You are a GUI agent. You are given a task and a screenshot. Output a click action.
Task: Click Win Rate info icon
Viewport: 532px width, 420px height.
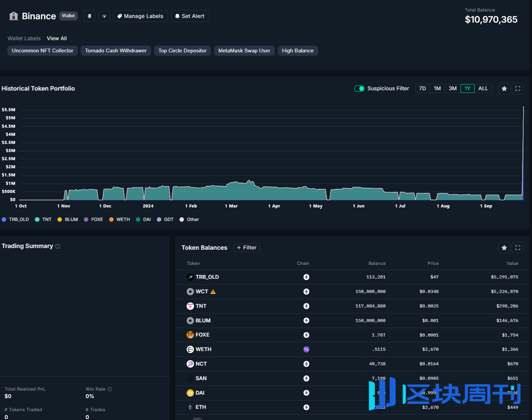110,389
